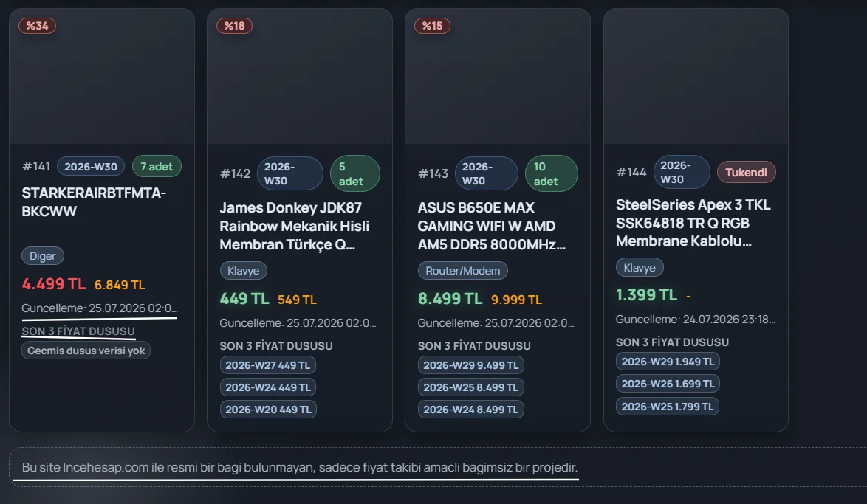Click the 2026-W30 week badge on card #141
The width and height of the screenshot is (867, 504).
[x=91, y=166]
